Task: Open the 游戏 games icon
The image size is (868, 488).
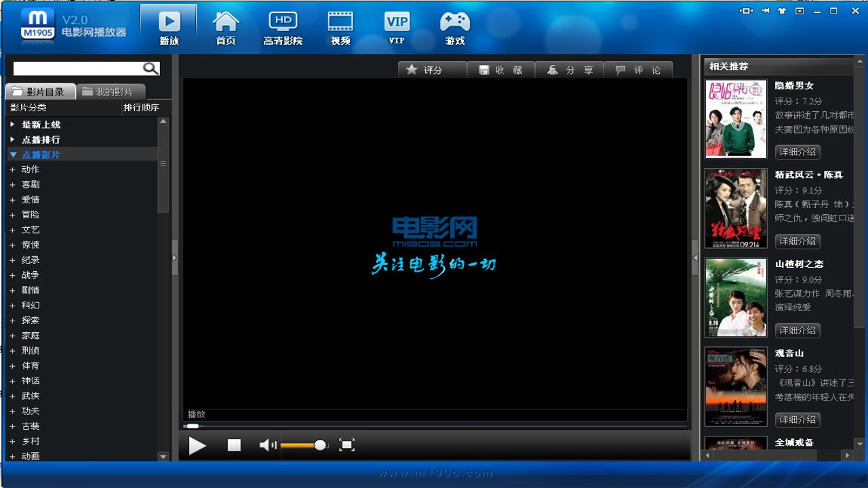Action: click(454, 27)
